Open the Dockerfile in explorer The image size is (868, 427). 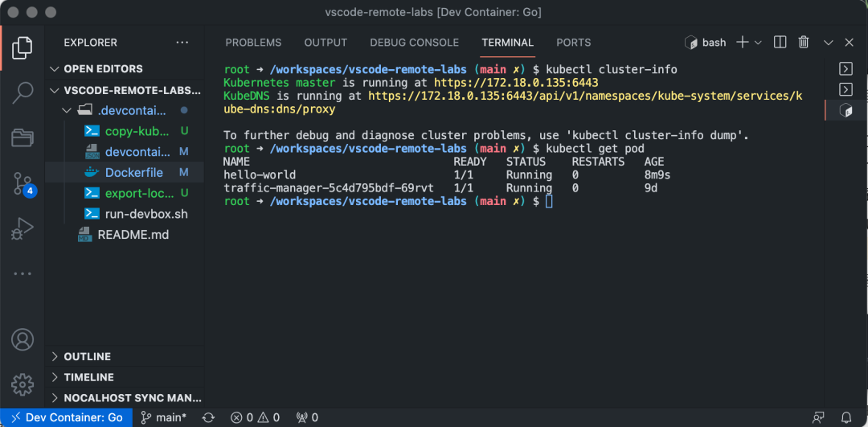pos(125,172)
